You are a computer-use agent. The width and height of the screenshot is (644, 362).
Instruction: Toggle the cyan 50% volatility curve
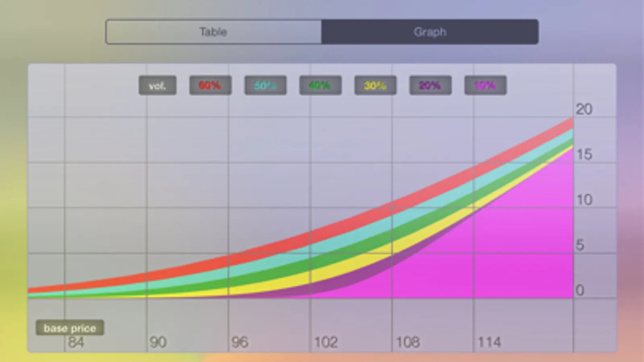coord(265,85)
